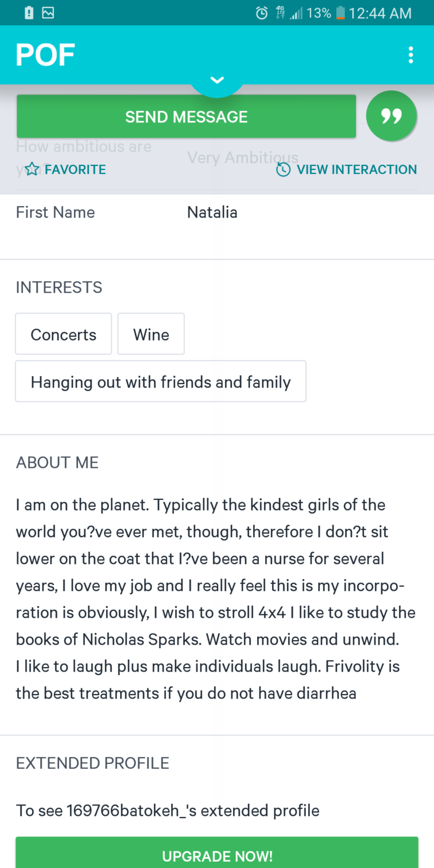
Task: Tap the POF logo
Action: 45,55
